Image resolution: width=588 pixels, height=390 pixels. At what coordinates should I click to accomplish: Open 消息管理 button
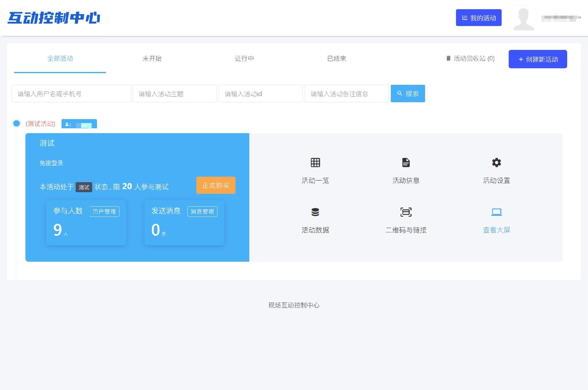click(x=202, y=212)
